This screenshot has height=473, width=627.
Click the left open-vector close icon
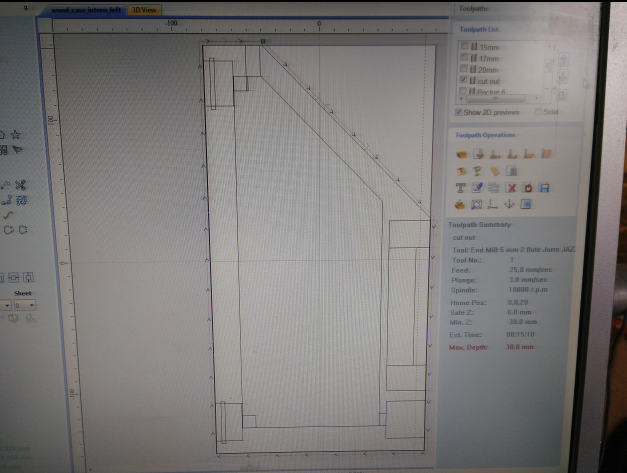tap(8, 230)
